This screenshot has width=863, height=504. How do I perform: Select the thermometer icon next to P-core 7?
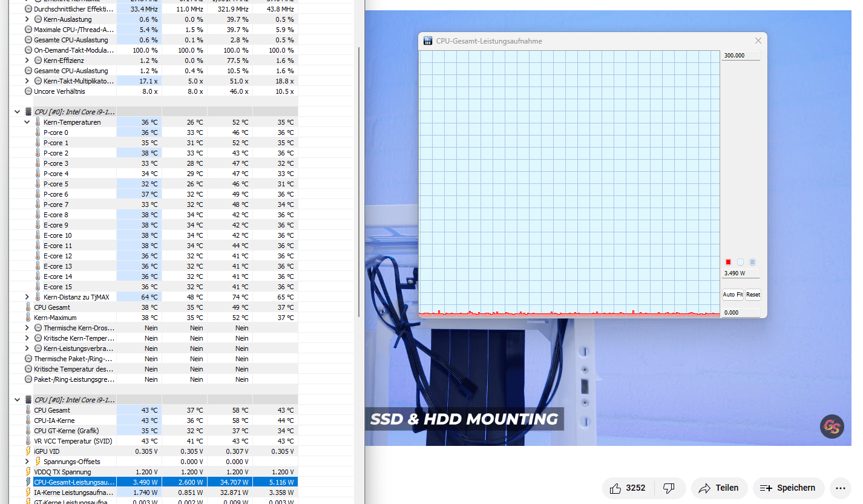(x=38, y=205)
